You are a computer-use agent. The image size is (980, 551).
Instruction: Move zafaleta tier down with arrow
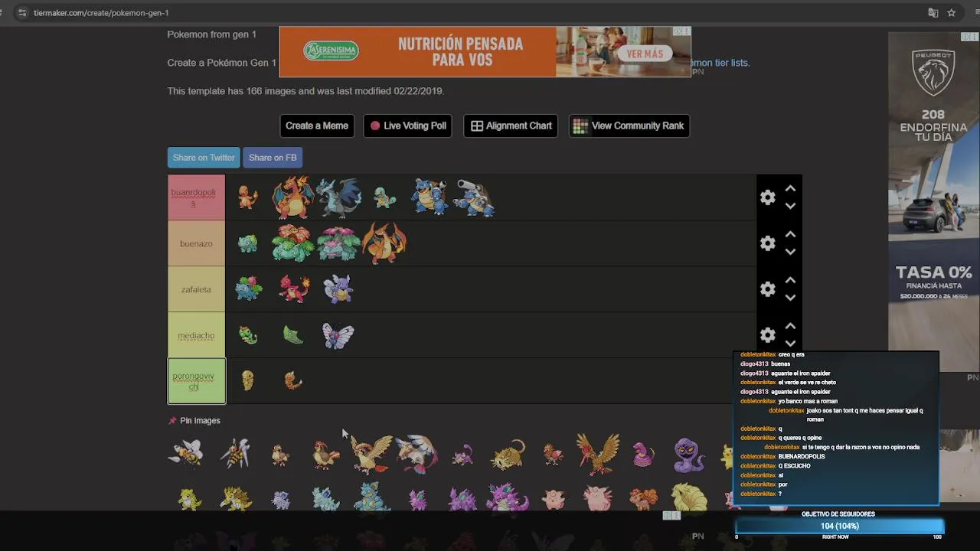(x=790, y=298)
